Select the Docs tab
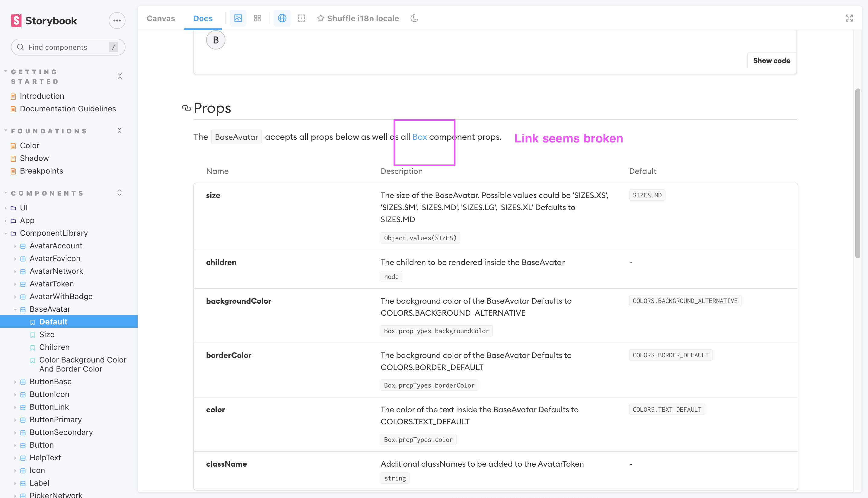Image resolution: width=868 pixels, height=498 pixels. 203,18
